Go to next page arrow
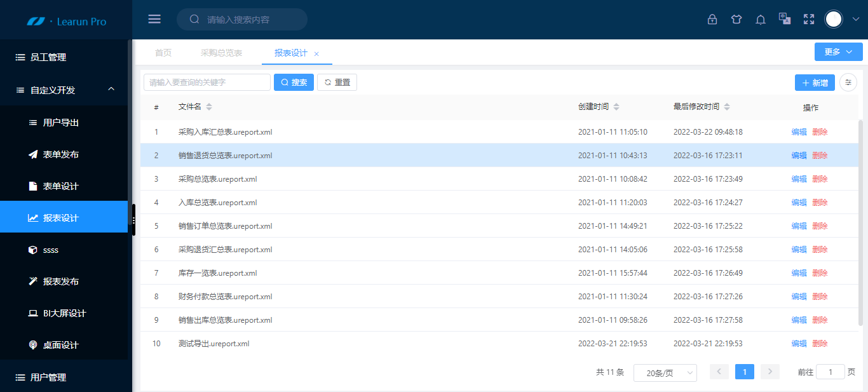The image size is (868, 392). tap(770, 372)
